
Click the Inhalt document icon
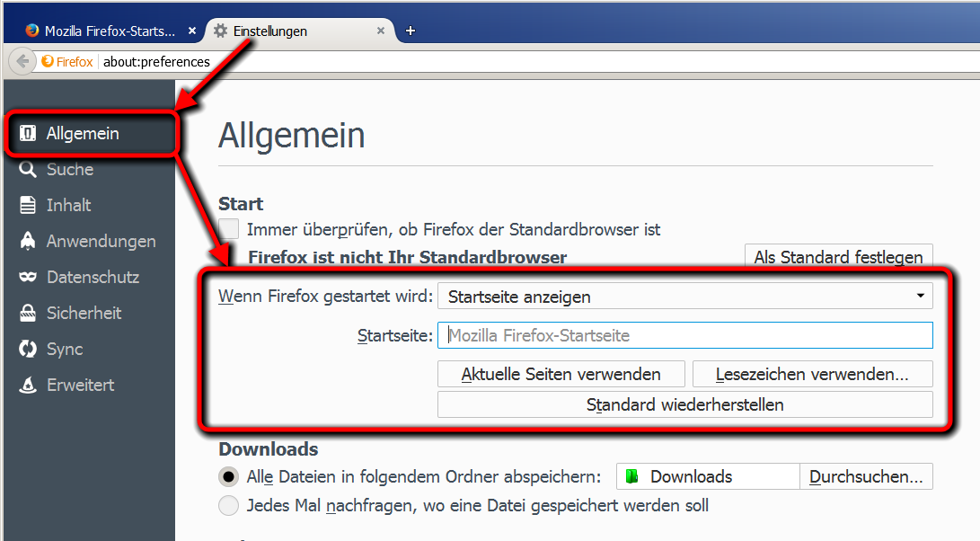28,205
